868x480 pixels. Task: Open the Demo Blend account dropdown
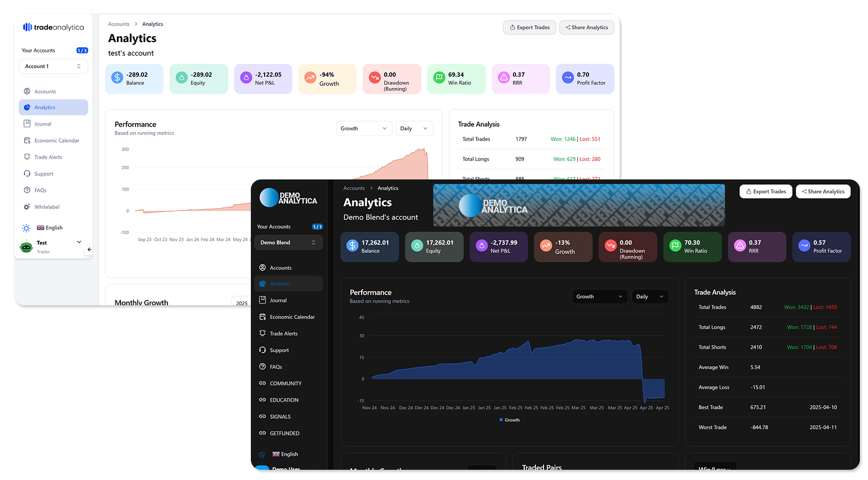coord(288,242)
